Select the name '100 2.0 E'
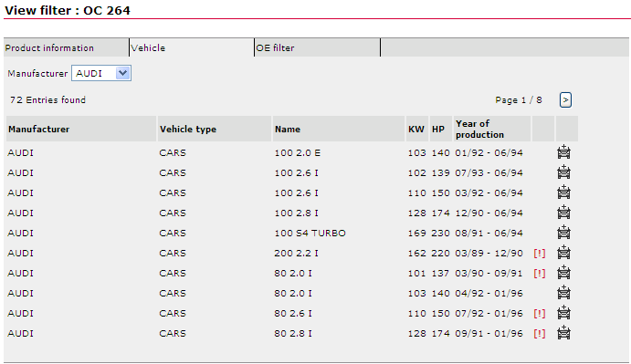Viewport: 631px width, 364px height. click(x=298, y=153)
